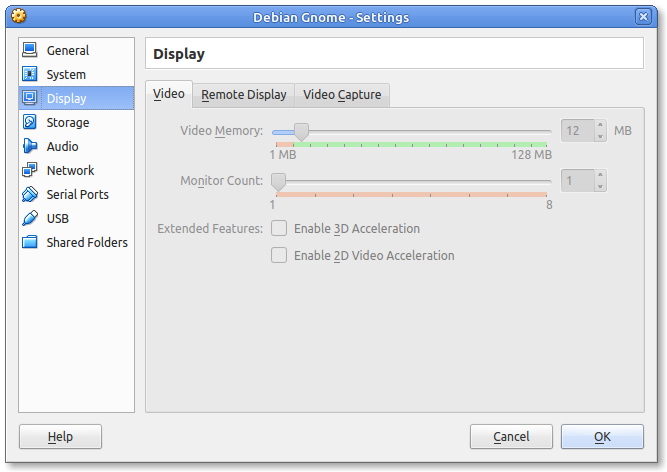This screenshot has height=472, width=667.
Task: Enable 3D Acceleration checkbox
Action: click(x=279, y=228)
